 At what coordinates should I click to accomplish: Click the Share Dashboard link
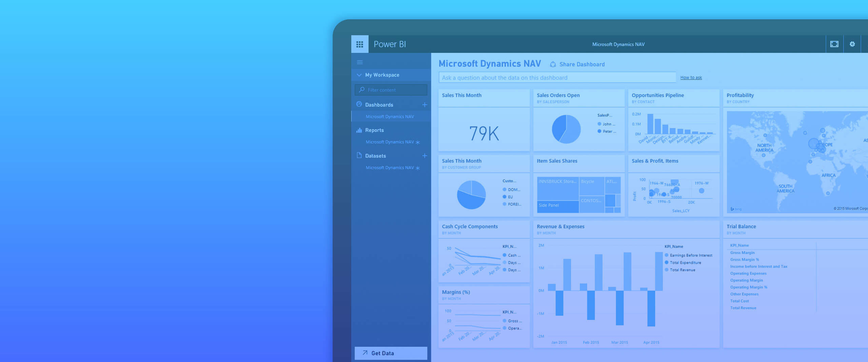pos(582,64)
